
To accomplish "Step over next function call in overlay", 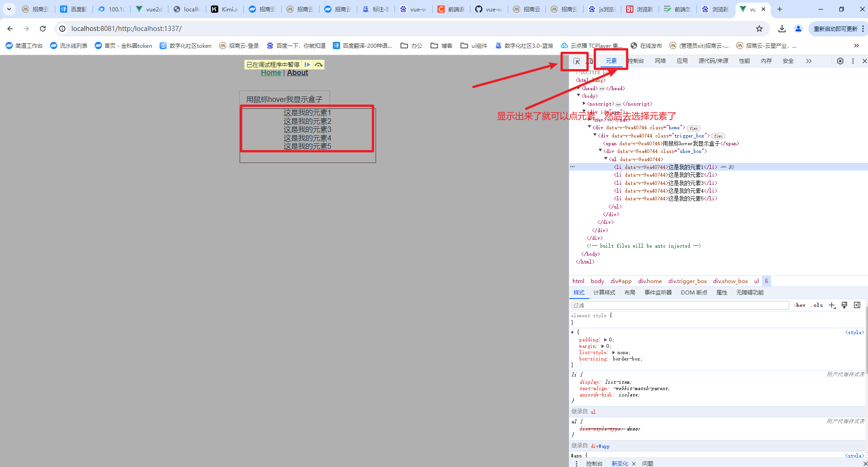I will (319, 65).
